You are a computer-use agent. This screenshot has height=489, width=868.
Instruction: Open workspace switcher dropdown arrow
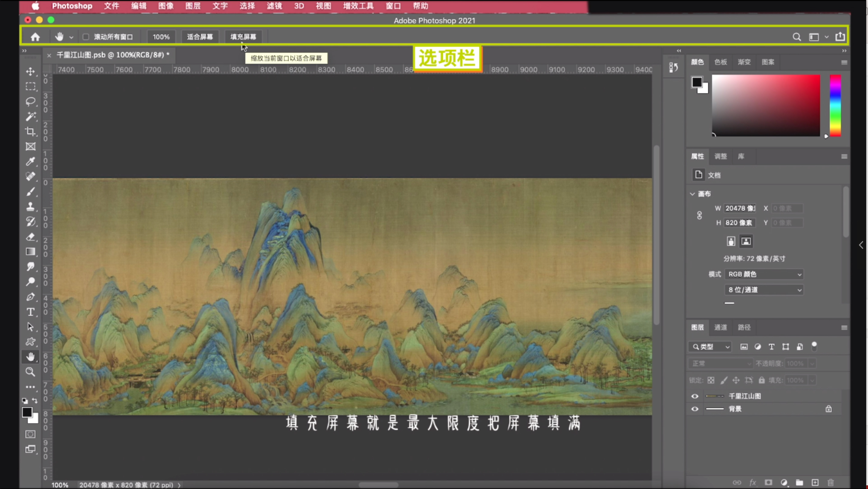tap(826, 37)
